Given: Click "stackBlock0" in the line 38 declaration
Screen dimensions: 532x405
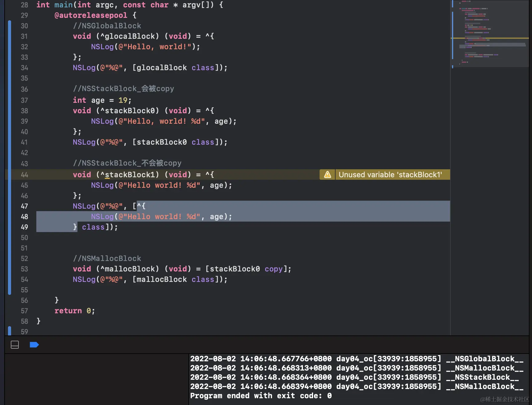Looking at the screenshot, I should click(x=130, y=111).
